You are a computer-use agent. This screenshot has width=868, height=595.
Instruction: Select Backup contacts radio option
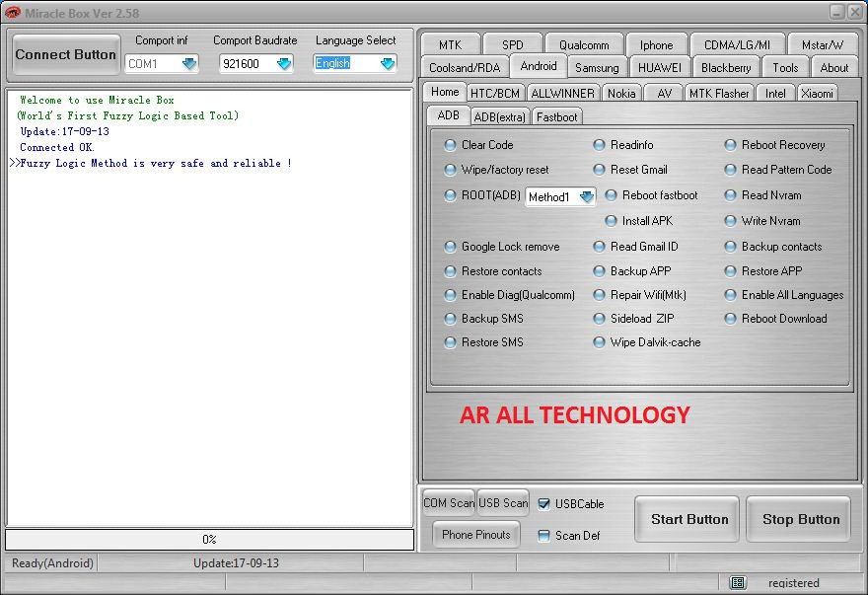point(730,247)
